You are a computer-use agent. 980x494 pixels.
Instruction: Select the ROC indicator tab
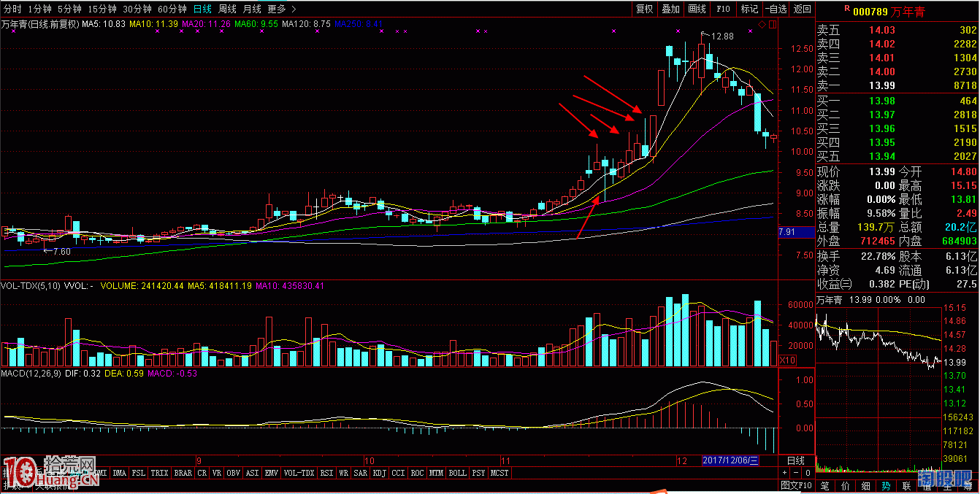418,473
